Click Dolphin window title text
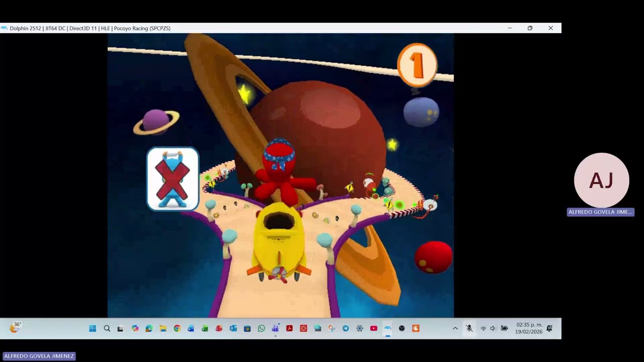Screen dimensions: 644x362 [90, 28]
